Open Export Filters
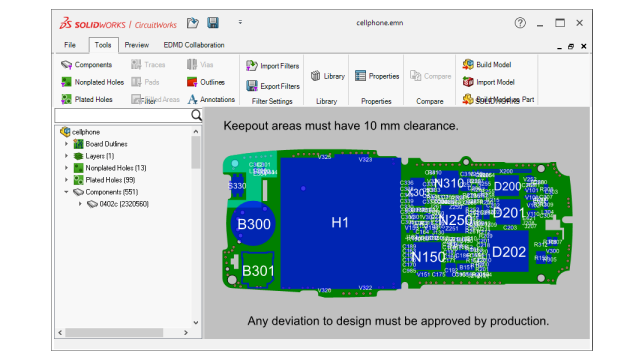 click(x=272, y=86)
